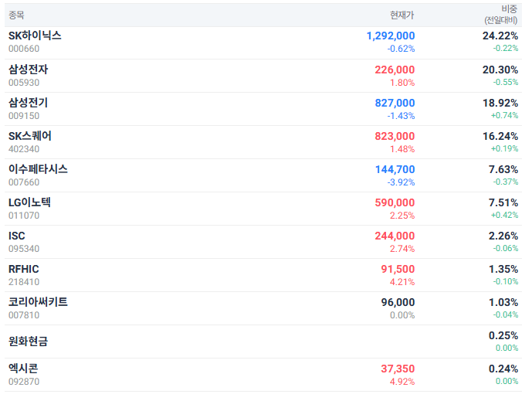532x401 pixels.
Task: Click the 0.24% weight value
Action: pyautogui.click(x=503, y=369)
